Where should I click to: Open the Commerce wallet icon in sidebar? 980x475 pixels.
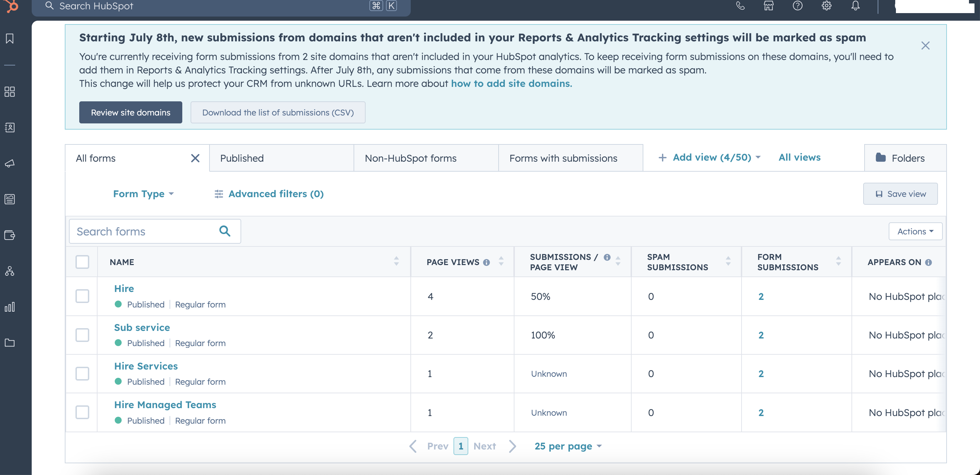tap(10, 235)
